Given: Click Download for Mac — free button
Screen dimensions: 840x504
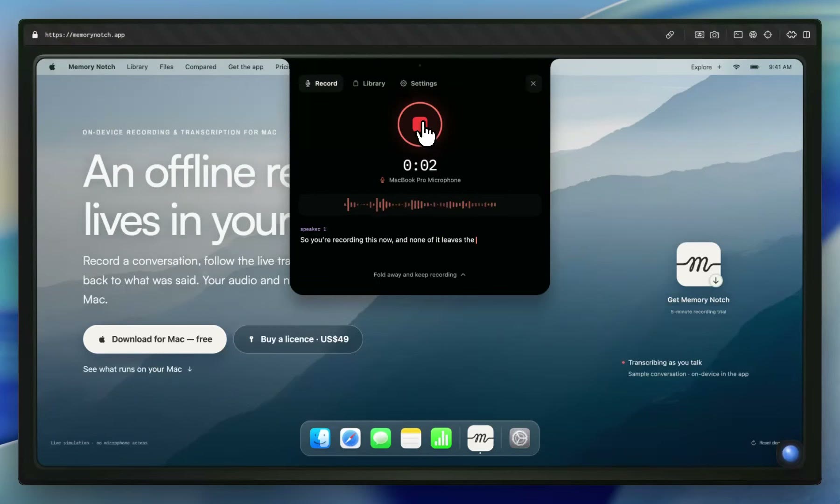Looking at the screenshot, I should 155,339.
